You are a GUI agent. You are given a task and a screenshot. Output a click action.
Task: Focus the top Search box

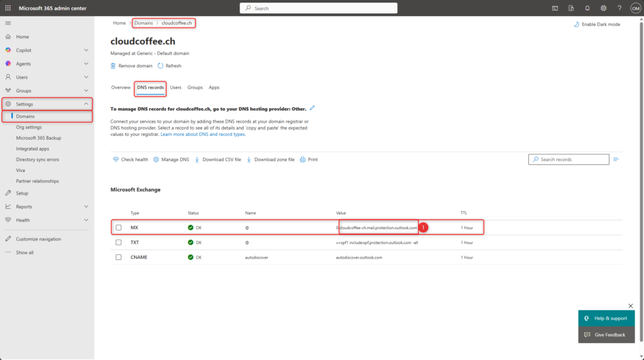pyautogui.click(x=318, y=8)
